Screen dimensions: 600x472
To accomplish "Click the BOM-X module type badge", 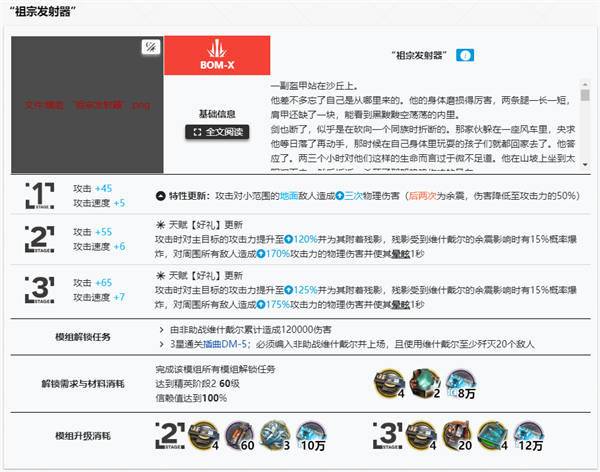I will tap(217, 56).
